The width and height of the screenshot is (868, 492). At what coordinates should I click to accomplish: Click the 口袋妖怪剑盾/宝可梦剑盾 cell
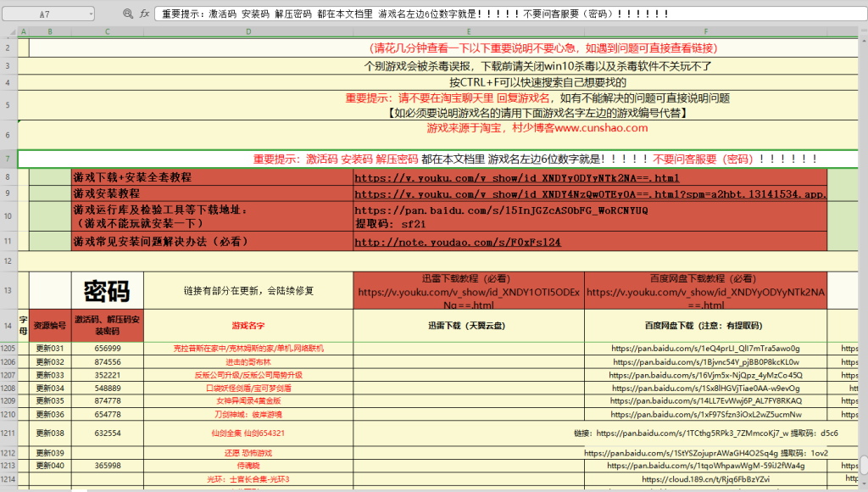coord(248,389)
